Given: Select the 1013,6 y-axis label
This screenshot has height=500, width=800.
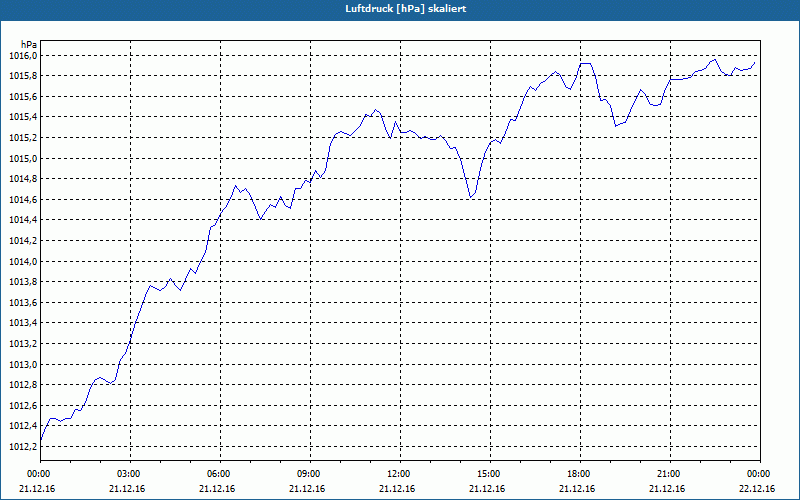Looking at the screenshot, I should [x=23, y=303].
